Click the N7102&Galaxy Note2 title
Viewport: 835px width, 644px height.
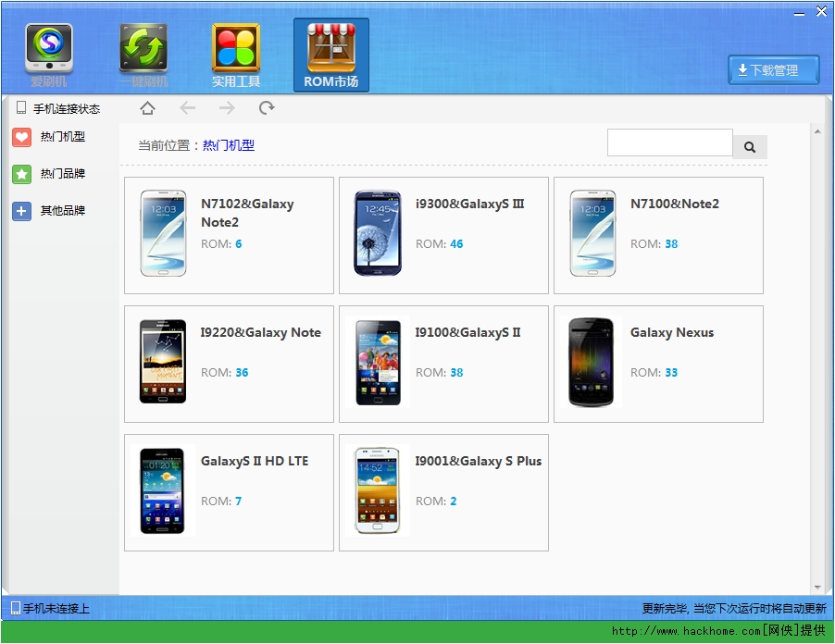[x=247, y=213]
